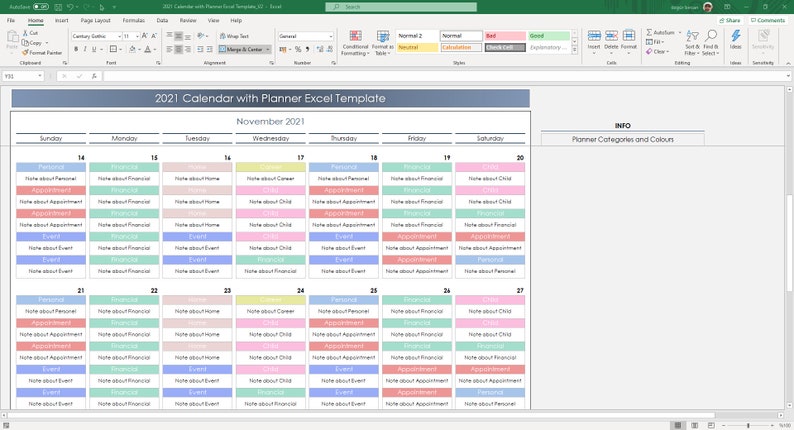
Task: Click the Insert Function fx icon
Action: [x=94, y=76]
